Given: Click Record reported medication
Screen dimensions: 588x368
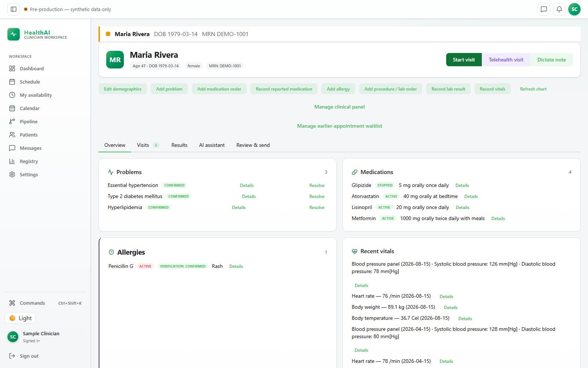Looking at the screenshot, I should (284, 89).
